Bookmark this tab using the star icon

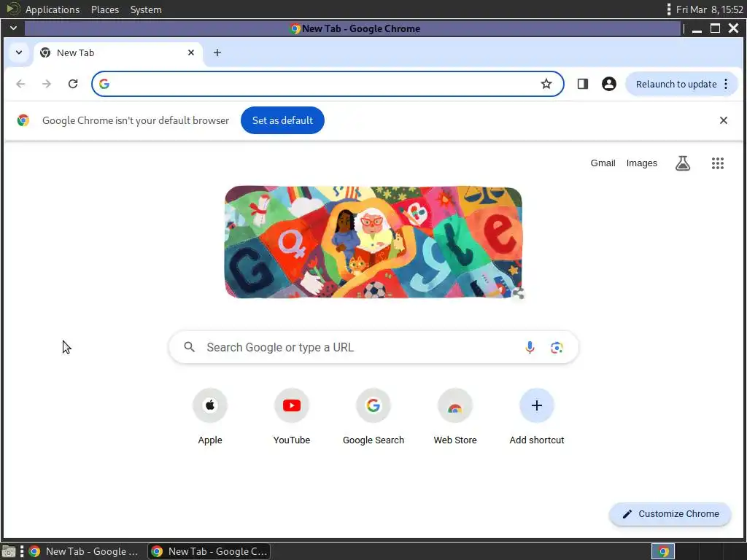[x=546, y=84]
